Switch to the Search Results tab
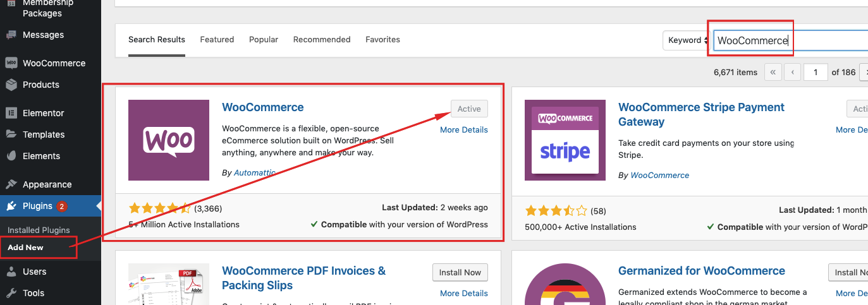Viewport: 868px width, 305px height. tap(157, 39)
